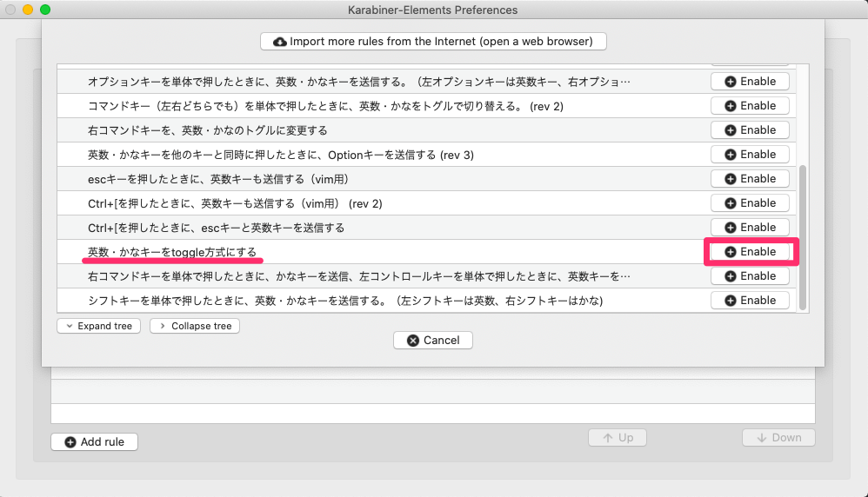Enable the Ctrl+[ escキーと英数キーを送信する rule
868x497 pixels.
[x=750, y=228]
